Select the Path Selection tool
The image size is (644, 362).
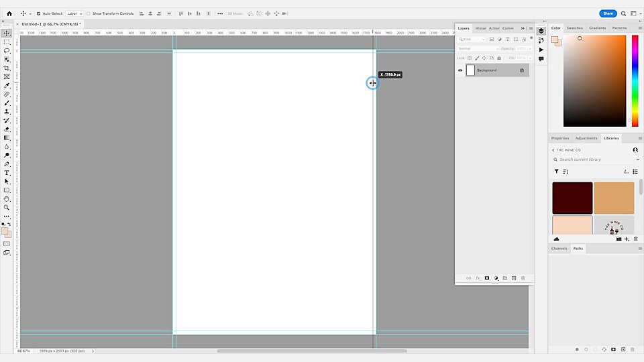[7, 182]
